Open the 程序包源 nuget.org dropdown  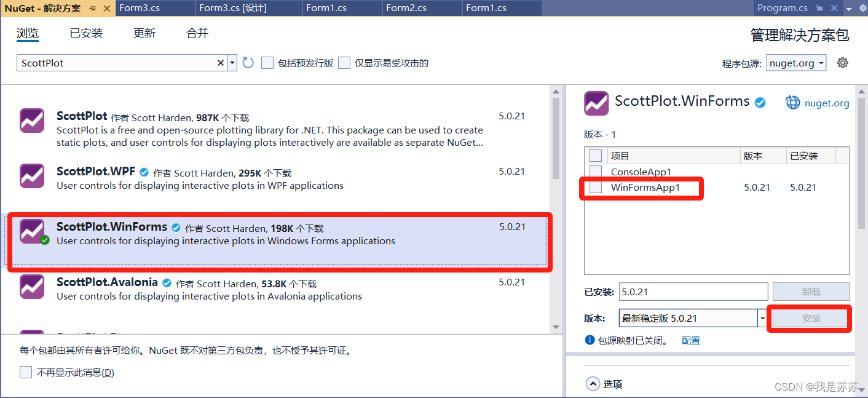[x=796, y=63]
